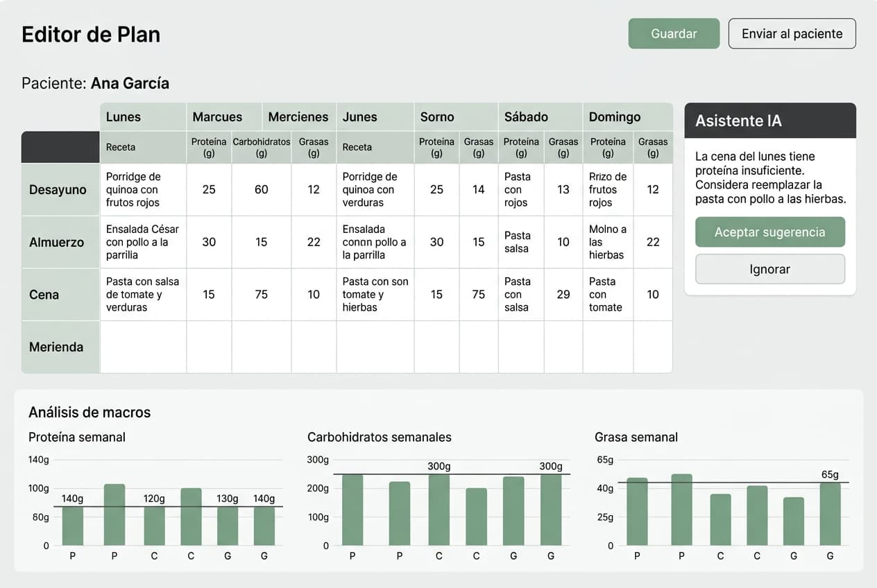Click the Lunes Cena protein value 15
The width and height of the screenshot is (877, 588).
pyautogui.click(x=209, y=295)
